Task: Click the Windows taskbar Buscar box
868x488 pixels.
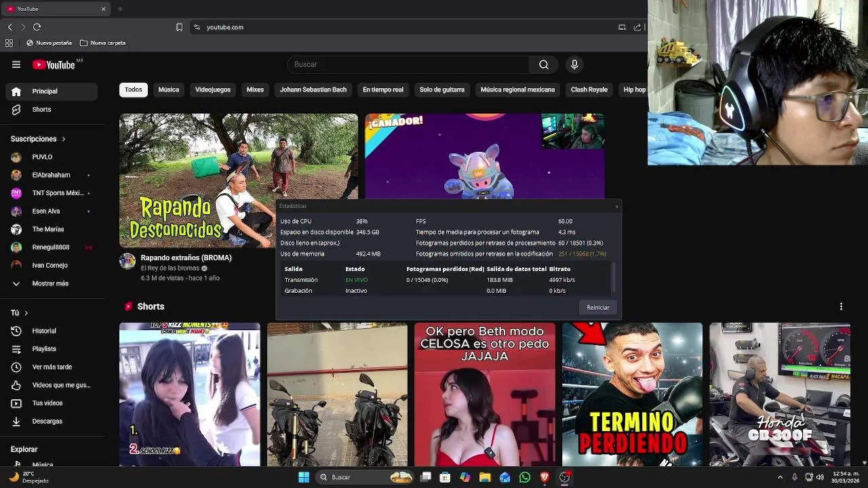Action: point(365,477)
